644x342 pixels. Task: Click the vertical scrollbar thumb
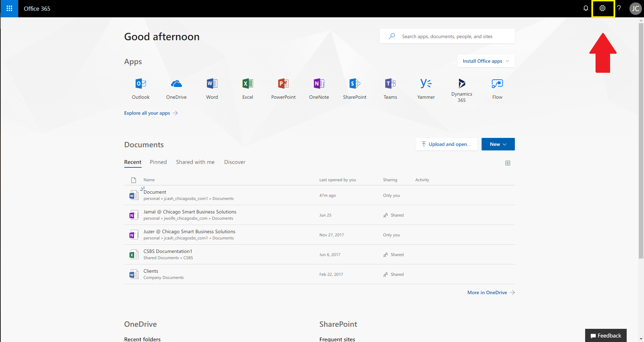tap(641, 140)
